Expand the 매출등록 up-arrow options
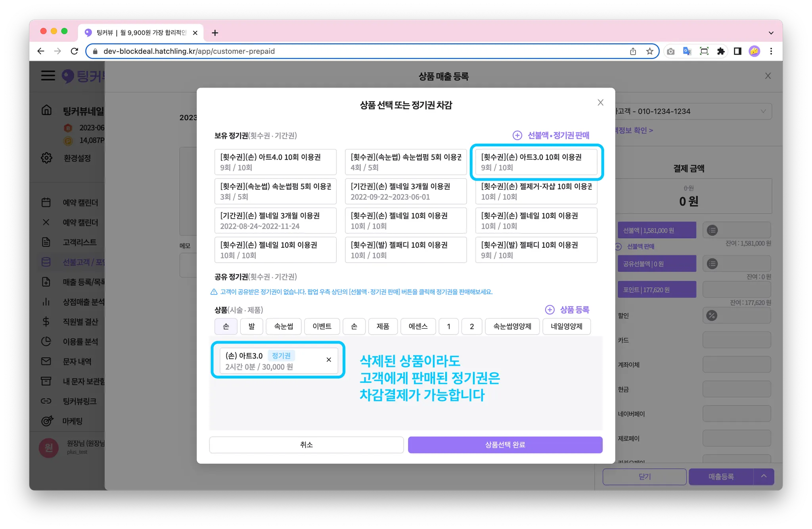The image size is (812, 529). pyautogui.click(x=764, y=476)
